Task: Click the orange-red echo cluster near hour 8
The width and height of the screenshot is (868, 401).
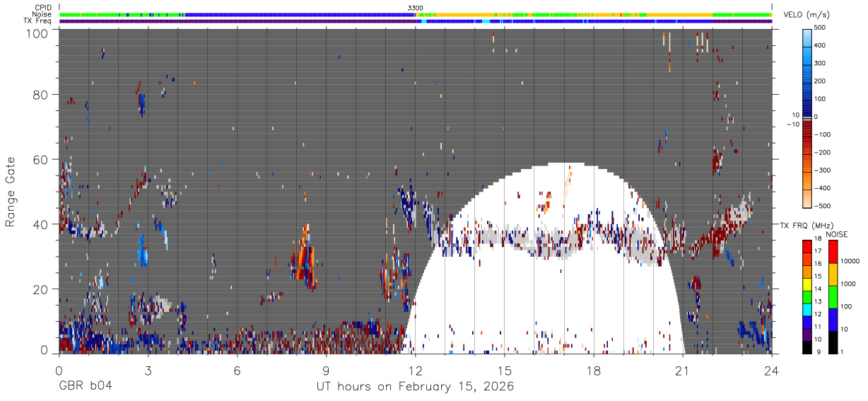Action: tap(305, 258)
